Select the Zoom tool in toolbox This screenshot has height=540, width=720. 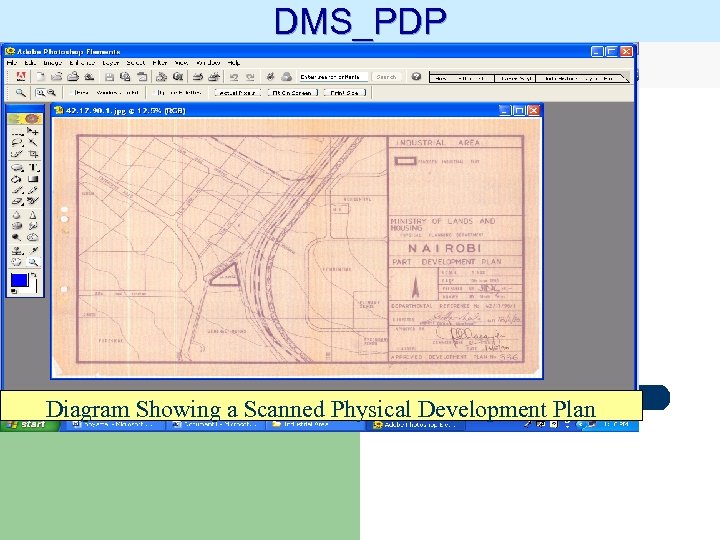[33, 262]
